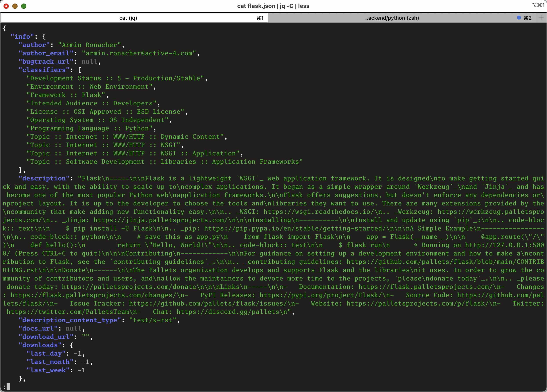Viewport: 547px width, 392px height.
Task: Click "License :: OSI Approved :: BSD License"
Action: pyautogui.click(x=105, y=111)
